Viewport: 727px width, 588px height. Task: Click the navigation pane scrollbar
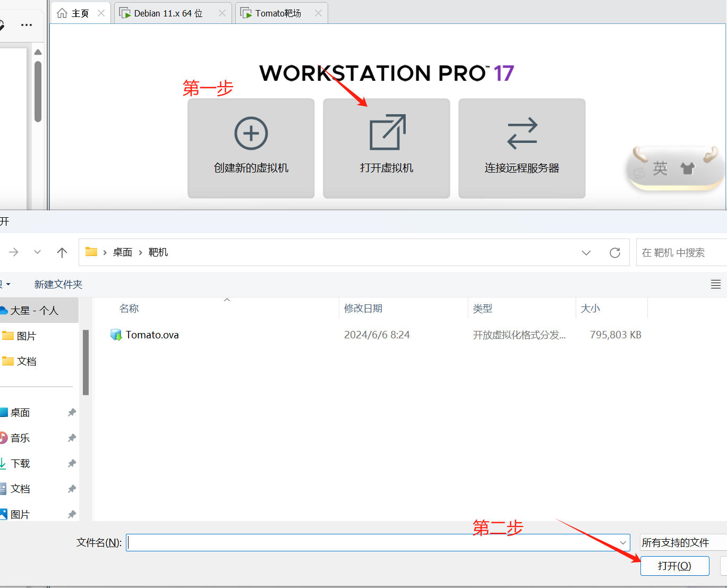pyautogui.click(x=85, y=362)
